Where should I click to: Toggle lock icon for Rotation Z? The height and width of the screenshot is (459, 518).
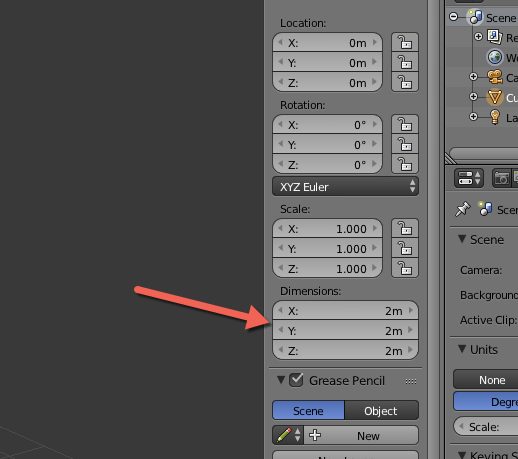(405, 164)
